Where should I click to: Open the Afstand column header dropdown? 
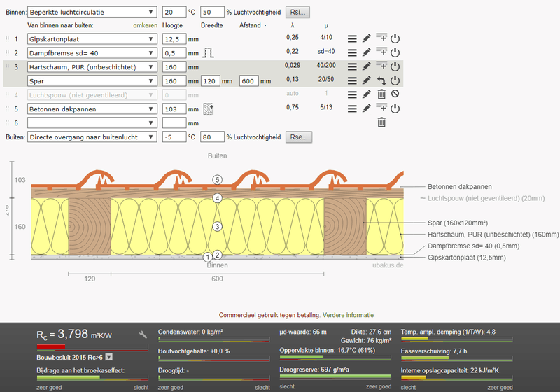253,25
